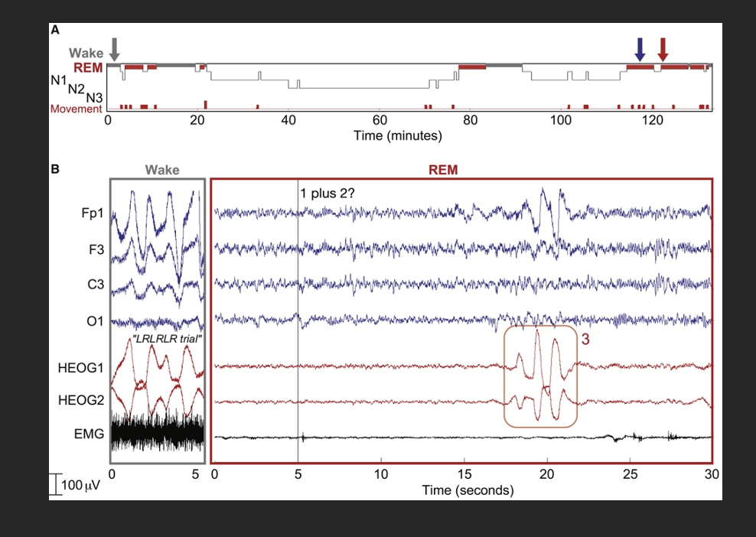The width and height of the screenshot is (756, 537).
Task: Select the C3 channel label
Action: 96,286
